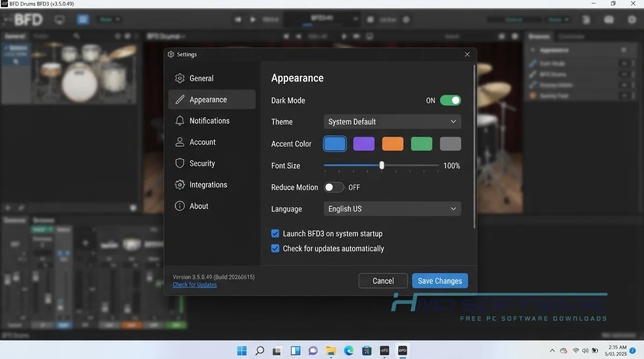644x359 pixels.
Task: Click the blue notification badge beside the clock
Action: 633,351
